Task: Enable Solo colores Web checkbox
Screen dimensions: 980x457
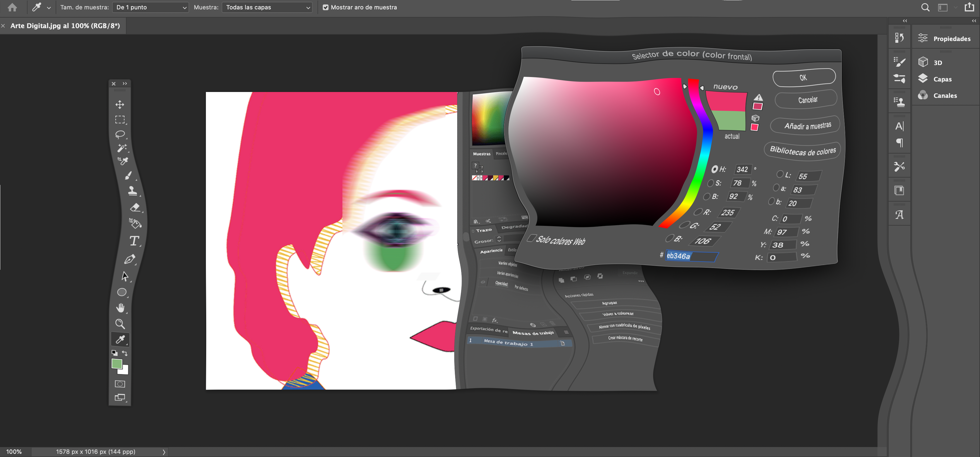Action: pyautogui.click(x=532, y=238)
